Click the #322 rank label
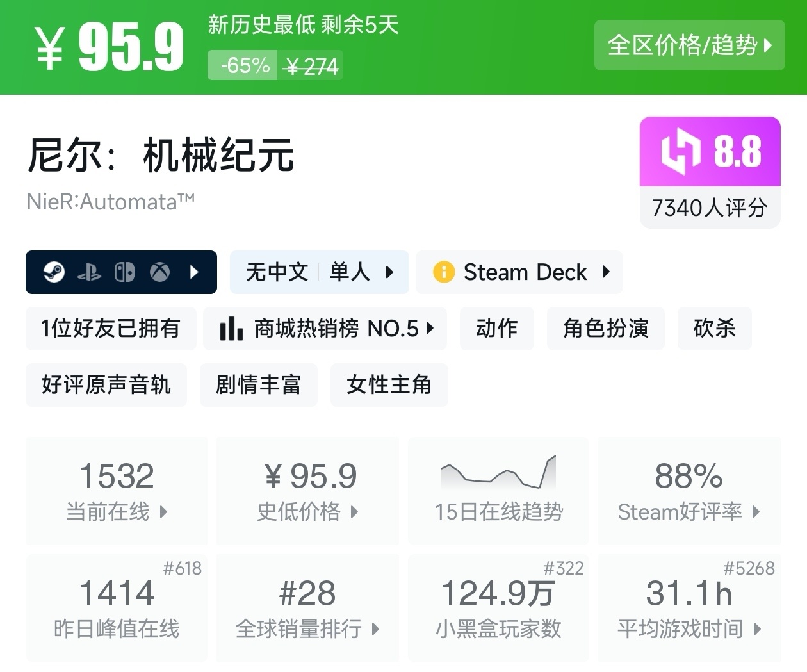This screenshot has width=807, height=672. coord(564,568)
